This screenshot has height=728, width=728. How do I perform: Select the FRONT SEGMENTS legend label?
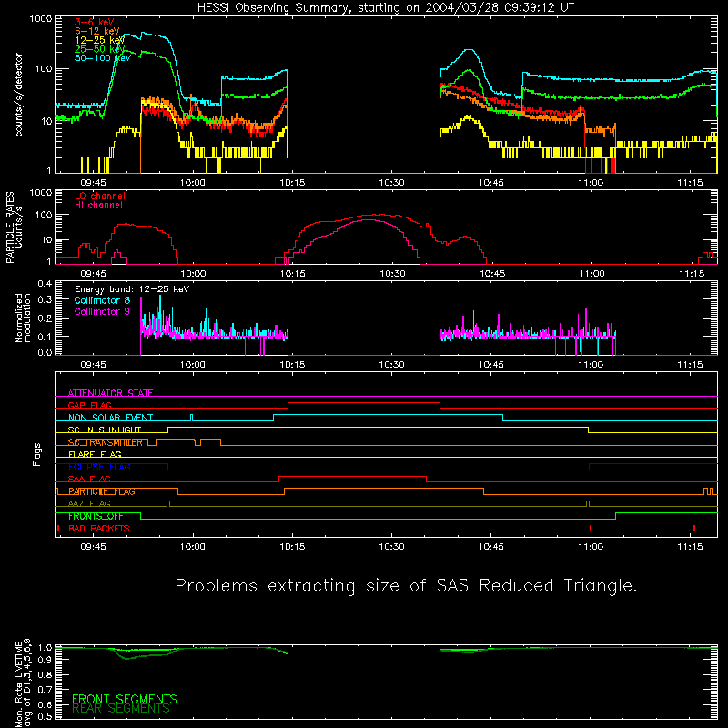point(125,699)
